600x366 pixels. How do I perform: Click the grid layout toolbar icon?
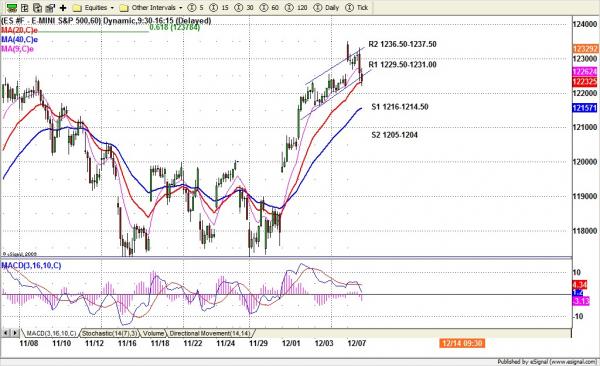(24, 8)
